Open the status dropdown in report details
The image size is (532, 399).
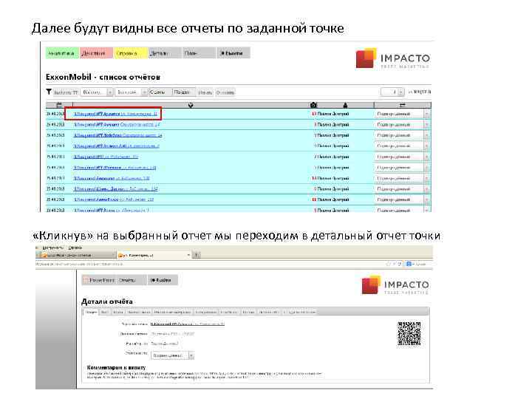coord(172,355)
